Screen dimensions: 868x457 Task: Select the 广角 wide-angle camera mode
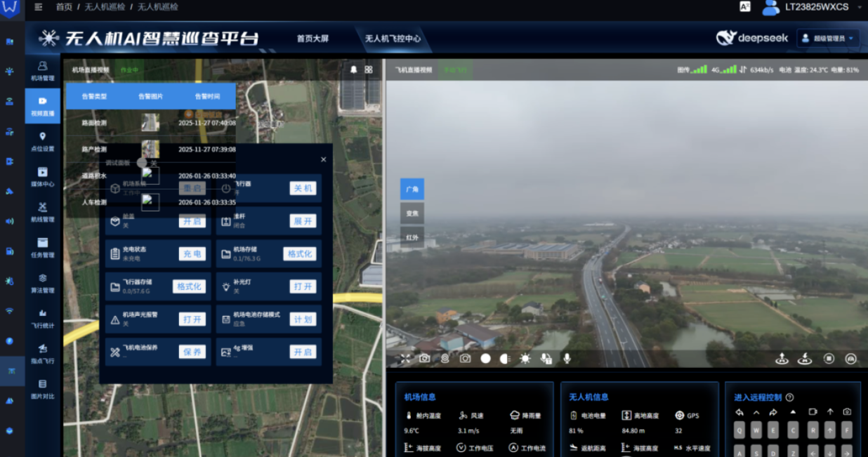click(412, 189)
